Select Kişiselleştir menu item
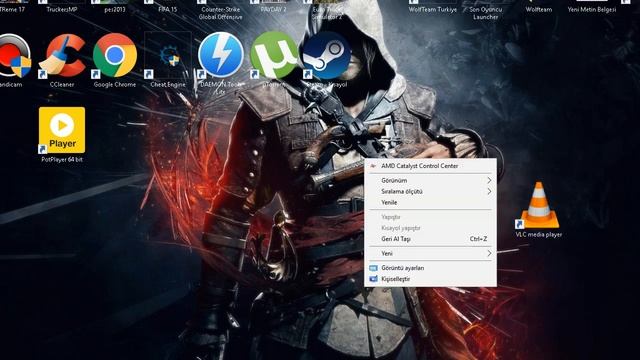640x360 pixels. point(431,279)
